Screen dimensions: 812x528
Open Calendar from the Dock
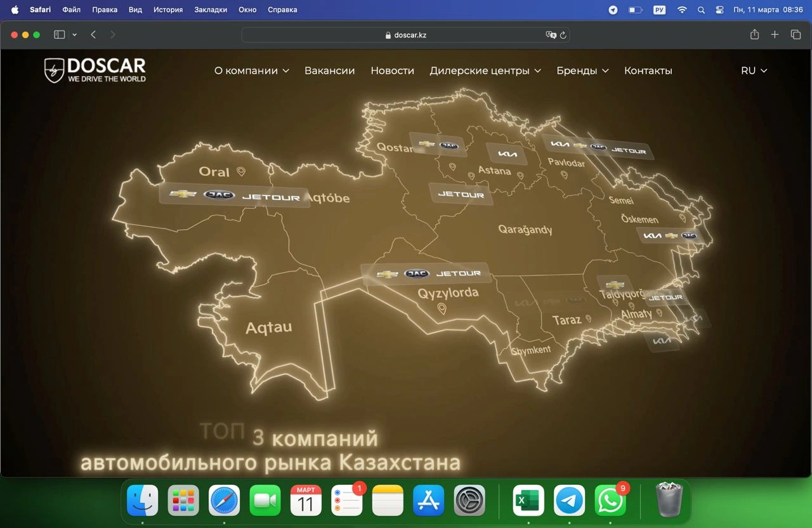(306, 501)
